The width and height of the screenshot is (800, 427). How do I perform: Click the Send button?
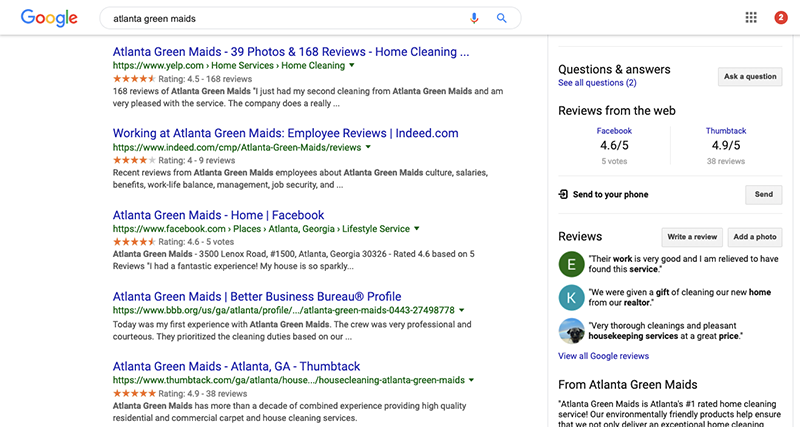[763, 194]
